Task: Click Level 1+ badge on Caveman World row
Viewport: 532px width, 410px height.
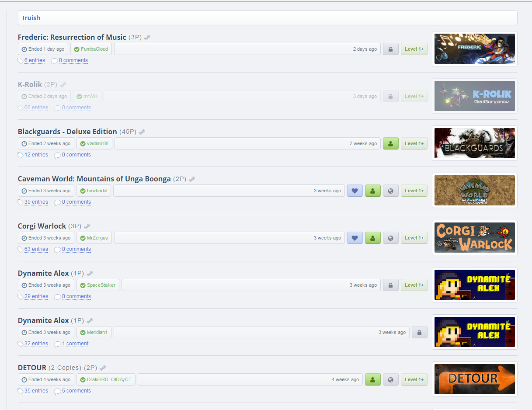Action: click(x=414, y=191)
